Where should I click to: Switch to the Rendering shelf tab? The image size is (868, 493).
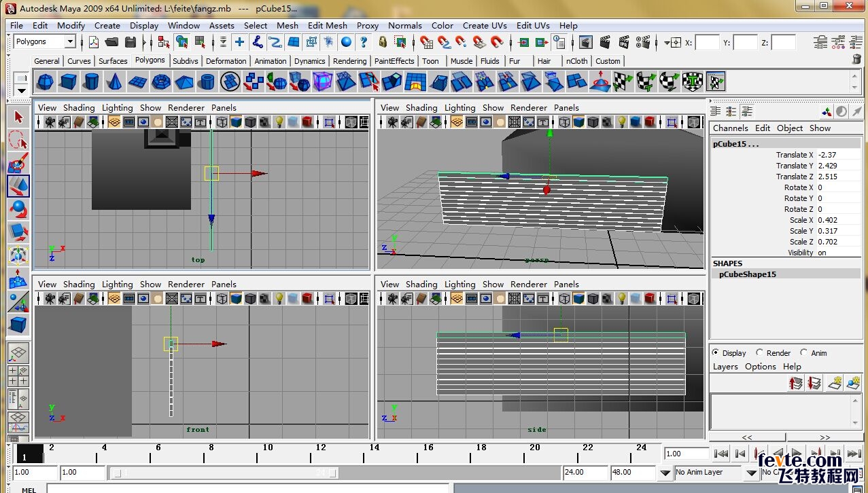pos(350,61)
